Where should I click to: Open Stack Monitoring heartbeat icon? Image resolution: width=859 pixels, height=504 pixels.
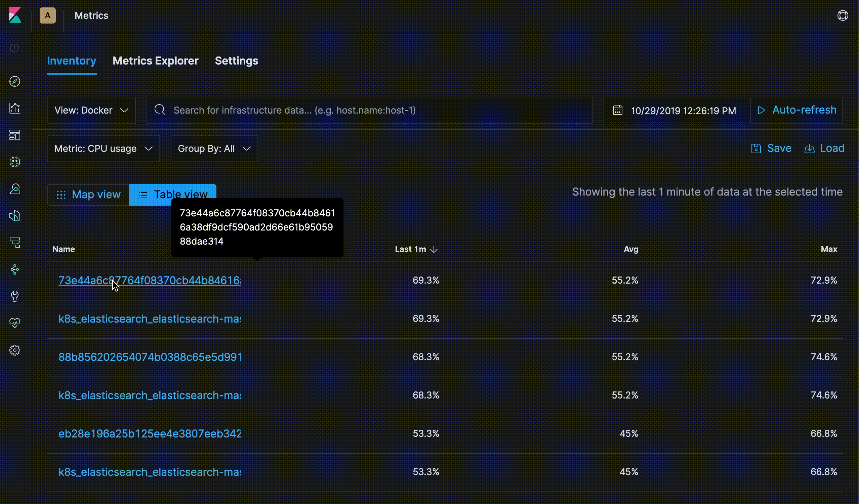point(15,323)
